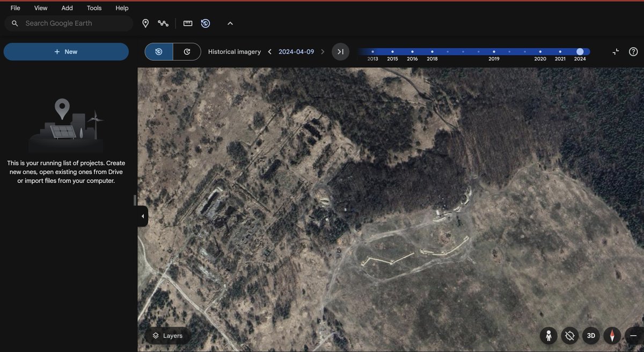Screen dimensions: 644x352
Task: Click the Search Google Earth field
Action: point(69,23)
